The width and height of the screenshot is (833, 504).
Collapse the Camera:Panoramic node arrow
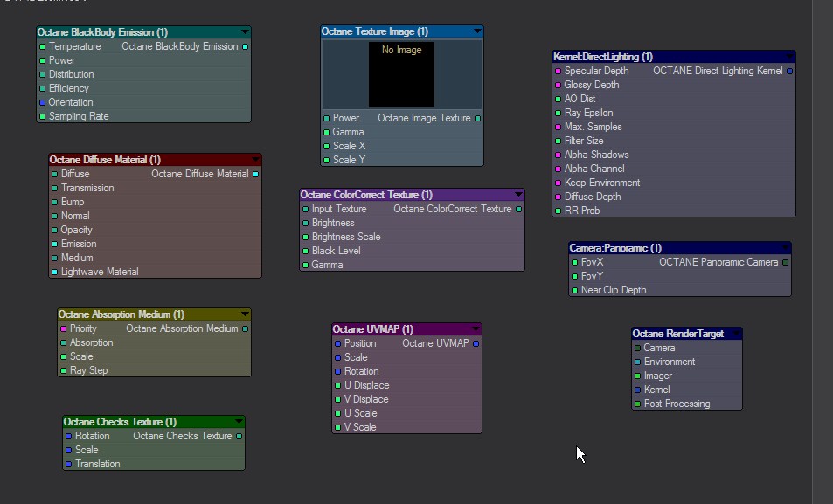[x=785, y=247]
